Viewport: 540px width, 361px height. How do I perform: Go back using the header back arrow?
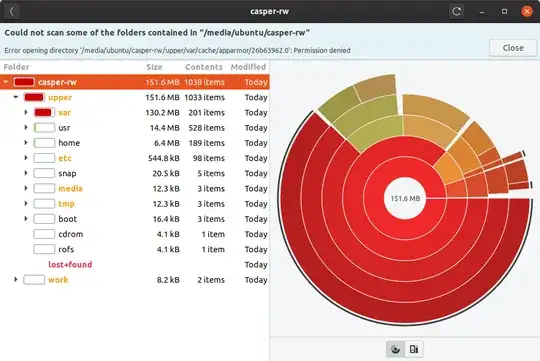(12, 11)
